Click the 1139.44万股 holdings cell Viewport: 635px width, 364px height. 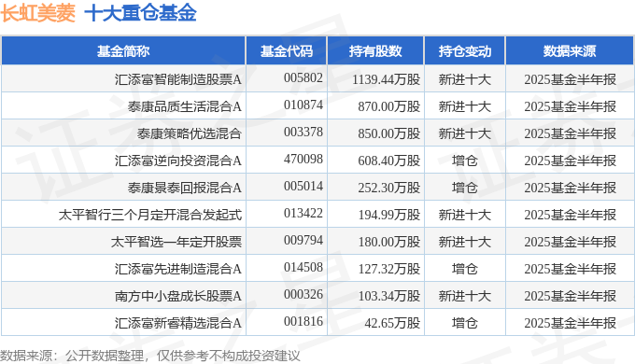[386, 79]
